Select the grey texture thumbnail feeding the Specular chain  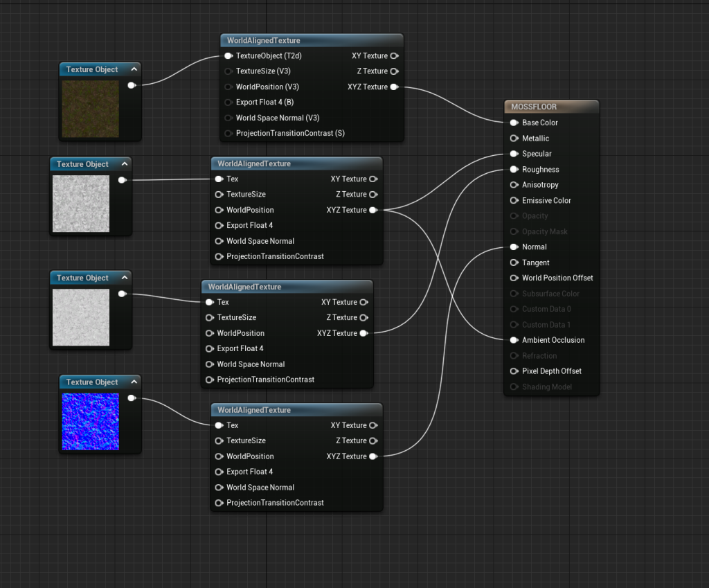[x=81, y=204]
